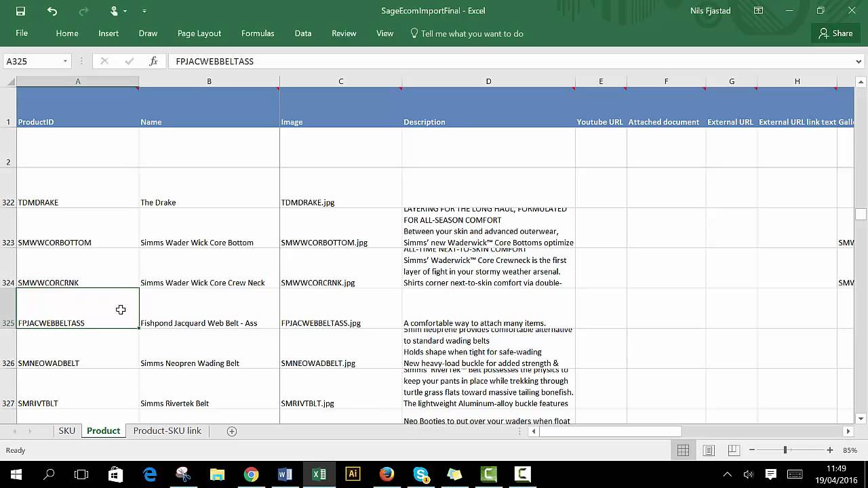868x488 pixels.
Task: Open the Draw ribbon tab
Action: coord(148,33)
